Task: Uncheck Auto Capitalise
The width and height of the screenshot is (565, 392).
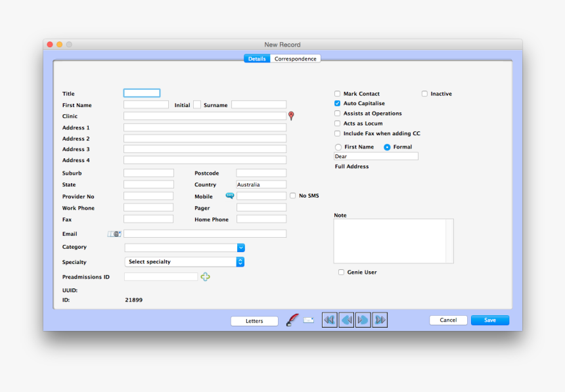Action: (338, 104)
